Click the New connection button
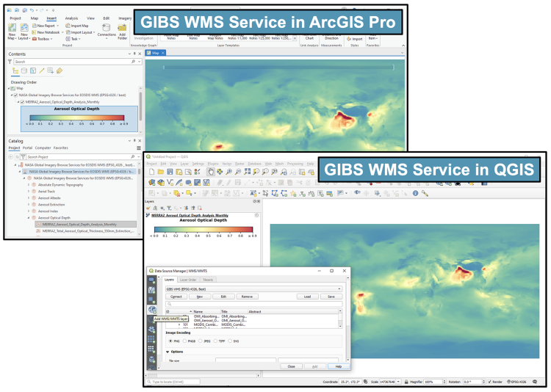Screen dimensions: 551x392 click(200, 297)
